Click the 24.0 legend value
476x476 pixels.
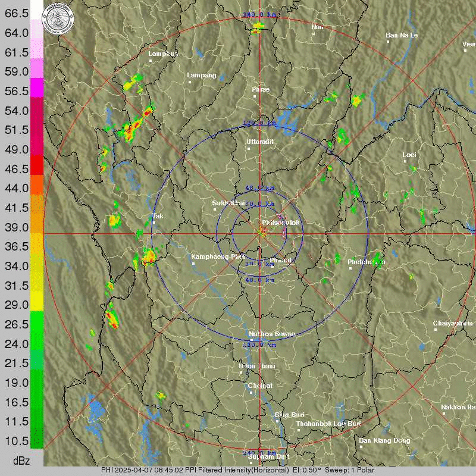[x=17, y=344]
